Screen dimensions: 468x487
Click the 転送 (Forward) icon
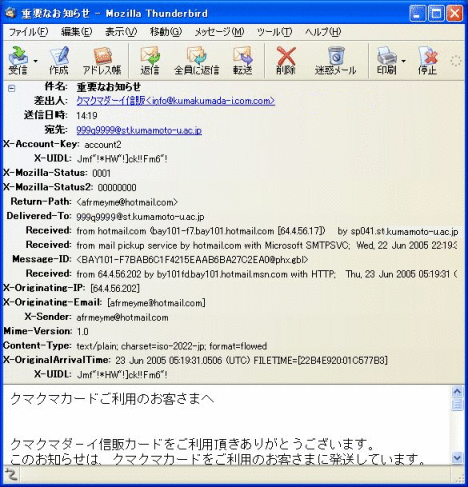242,61
